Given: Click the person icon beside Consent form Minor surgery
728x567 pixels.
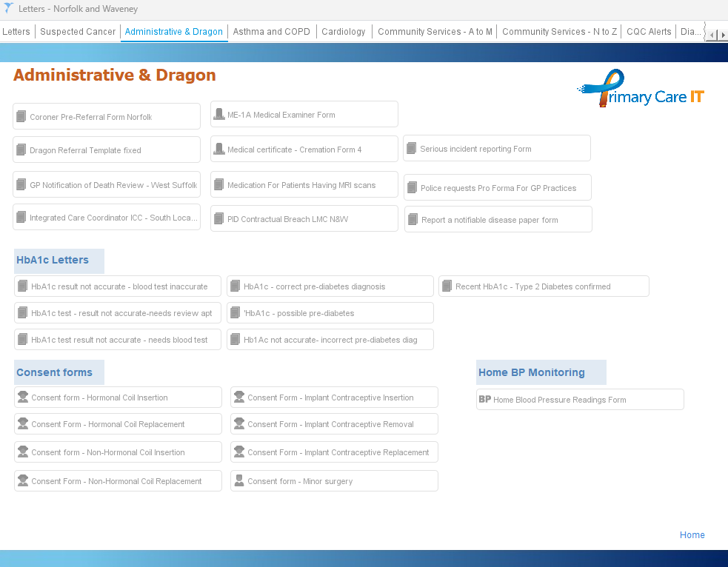Looking at the screenshot, I should pos(238,481).
